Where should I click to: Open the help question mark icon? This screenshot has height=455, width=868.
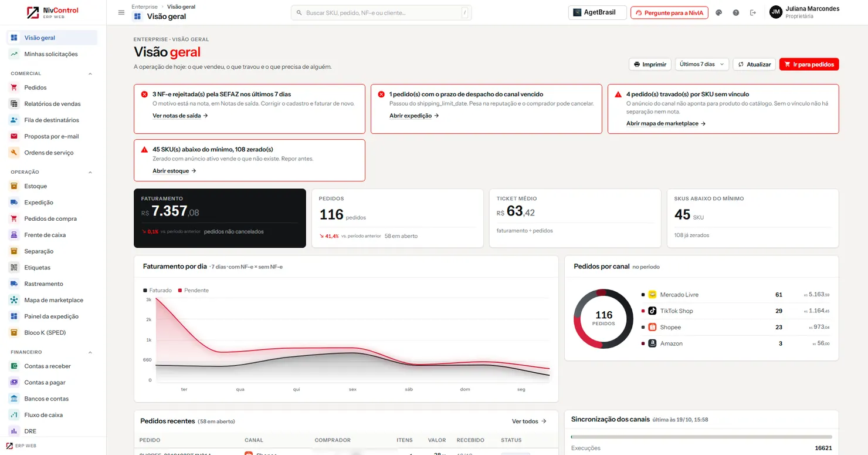[736, 12]
